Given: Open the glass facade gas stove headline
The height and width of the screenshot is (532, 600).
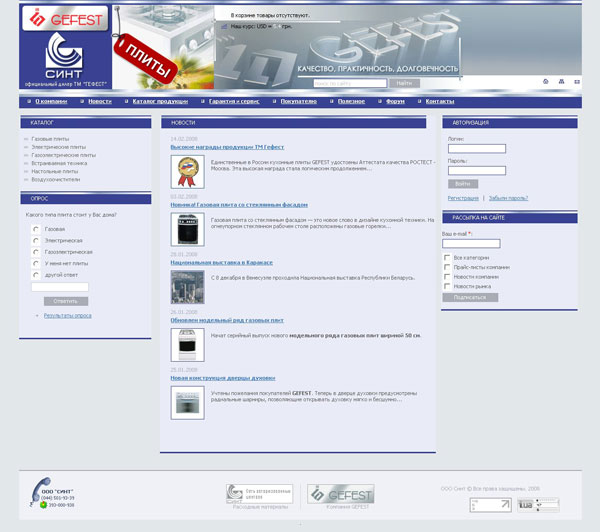Looking at the screenshot, I should coord(239,205).
